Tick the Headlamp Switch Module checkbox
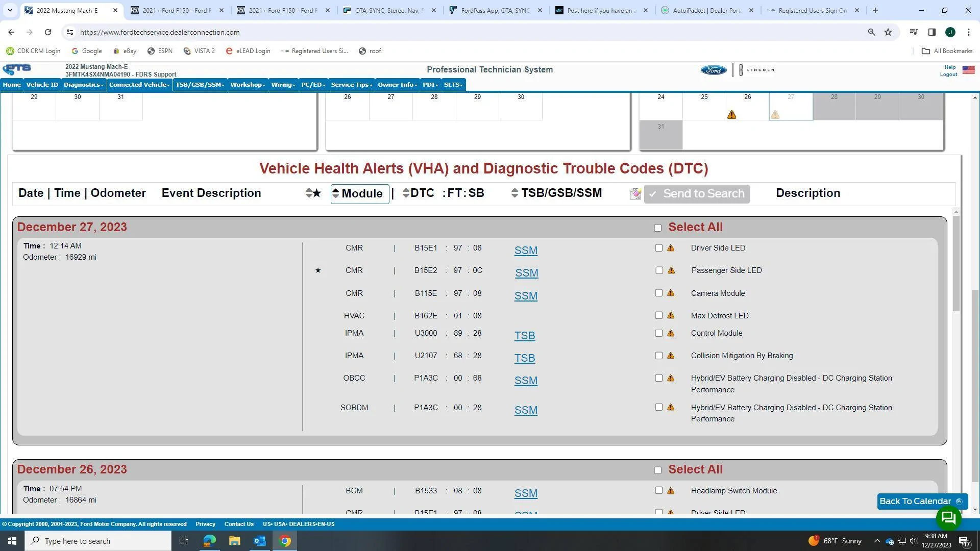Screen dimensions: 980x551 pos(659,490)
